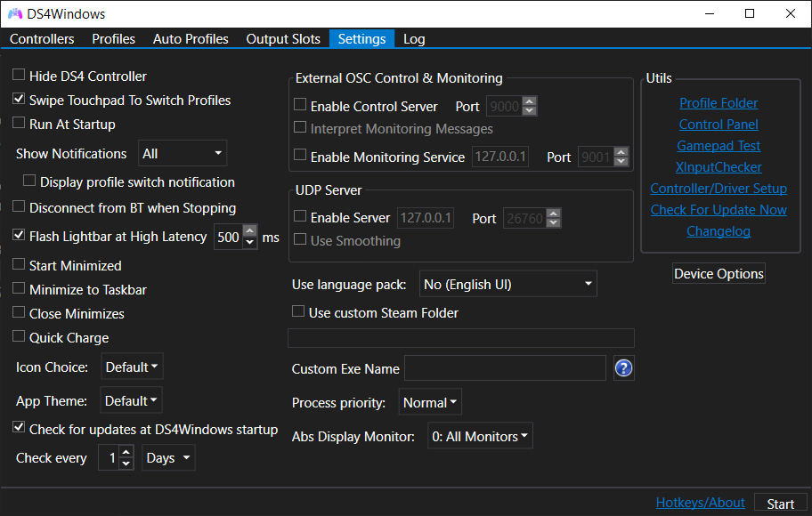Image resolution: width=812 pixels, height=516 pixels.
Task: Click the DS4Windows controller icon in title bar
Action: [15, 14]
